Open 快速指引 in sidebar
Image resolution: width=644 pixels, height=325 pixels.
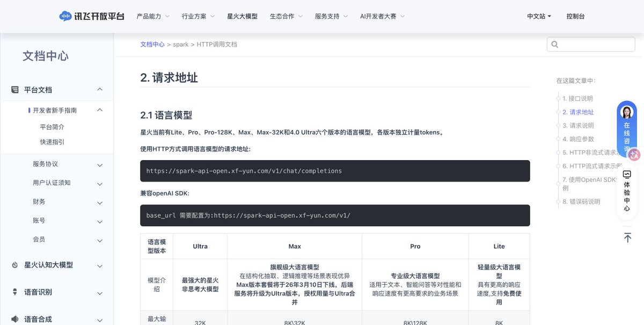point(52,142)
